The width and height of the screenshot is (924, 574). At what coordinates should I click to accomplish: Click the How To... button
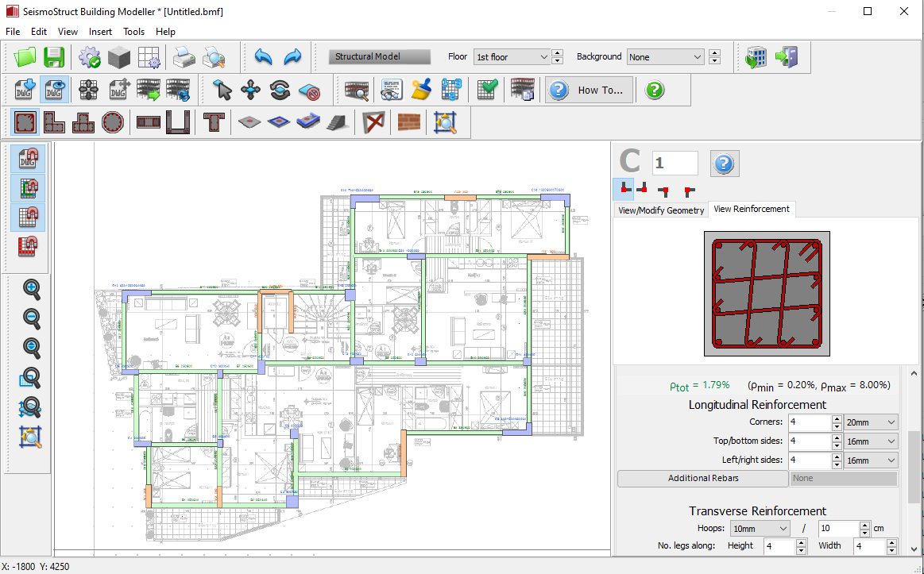click(x=590, y=90)
